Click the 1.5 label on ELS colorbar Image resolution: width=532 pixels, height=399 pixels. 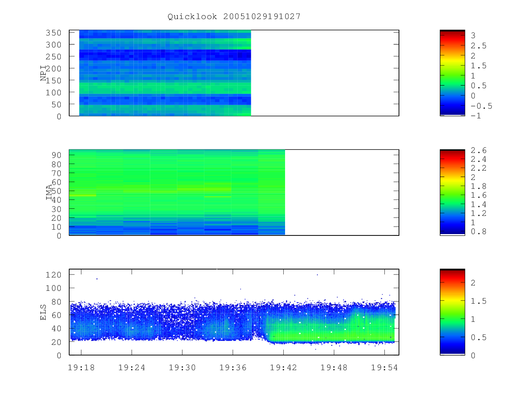[478, 301]
